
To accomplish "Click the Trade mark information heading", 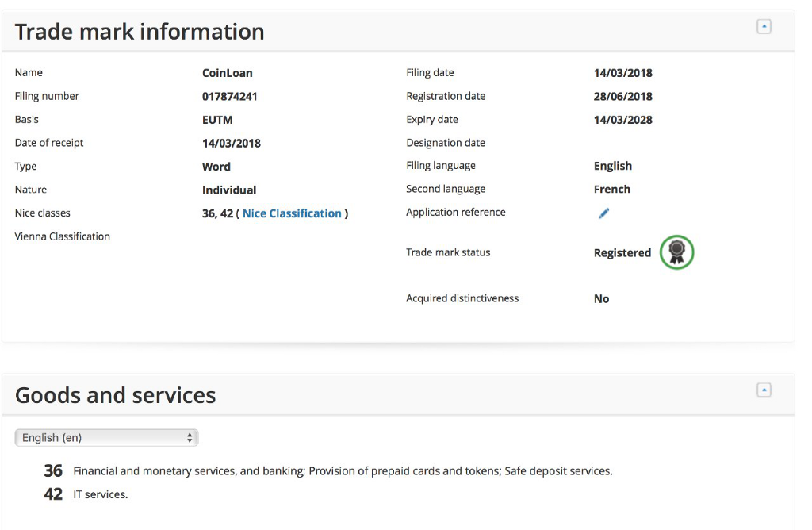I will click(140, 32).
